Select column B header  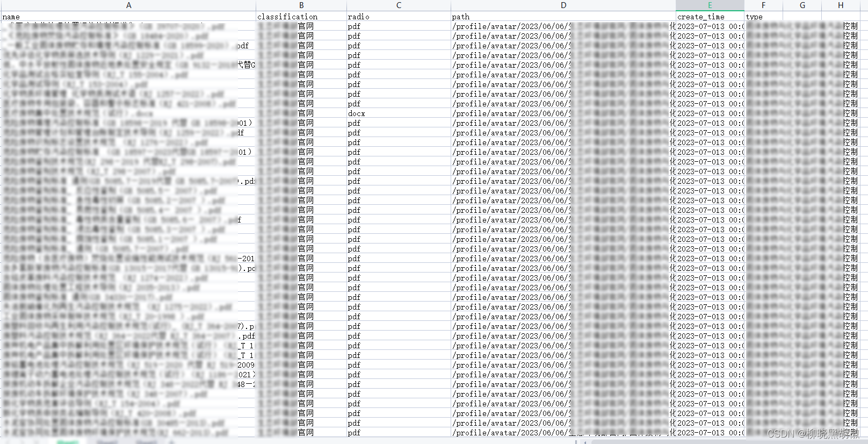pos(301,5)
